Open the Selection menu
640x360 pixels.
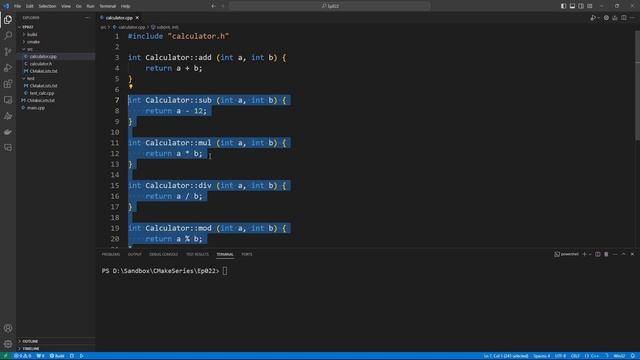tap(47, 6)
